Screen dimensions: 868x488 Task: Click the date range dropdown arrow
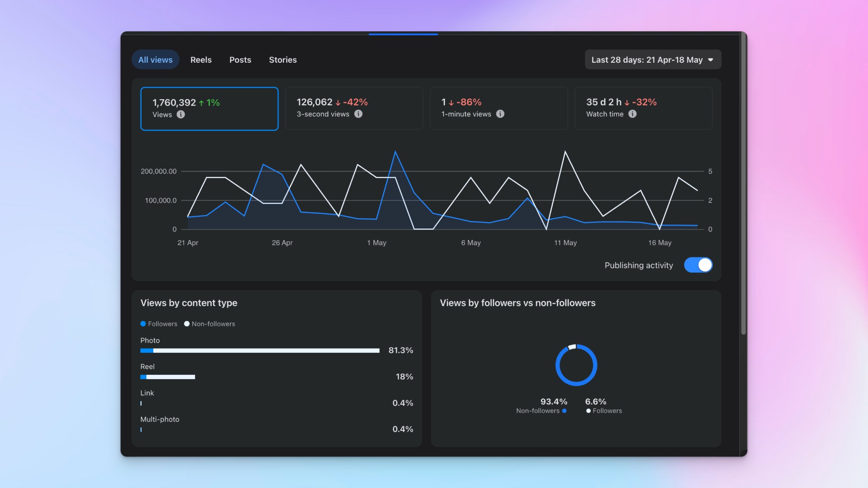[711, 60]
